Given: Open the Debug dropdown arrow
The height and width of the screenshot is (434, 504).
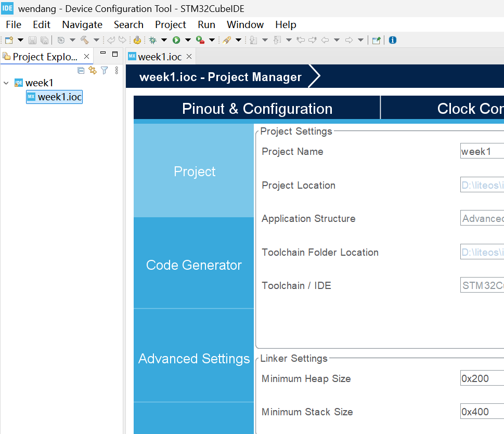Looking at the screenshot, I should 164,40.
